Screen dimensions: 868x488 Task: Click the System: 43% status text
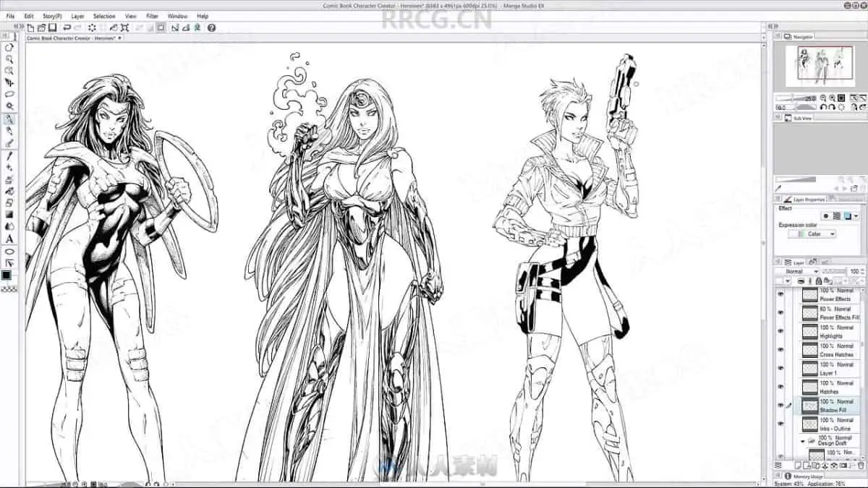[x=789, y=484]
